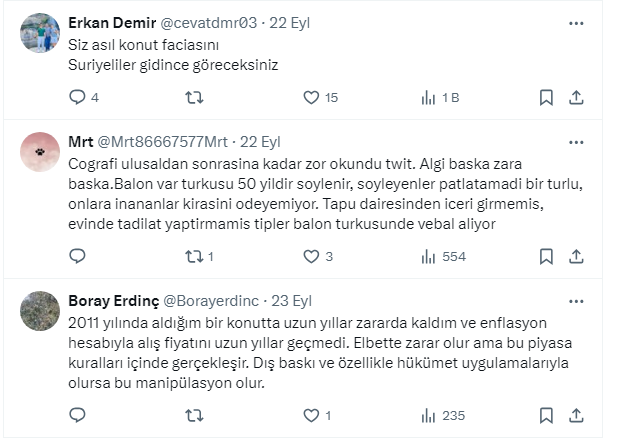Open more options on Mrt's tweet
This screenshot has height=438, width=621.
[576, 142]
